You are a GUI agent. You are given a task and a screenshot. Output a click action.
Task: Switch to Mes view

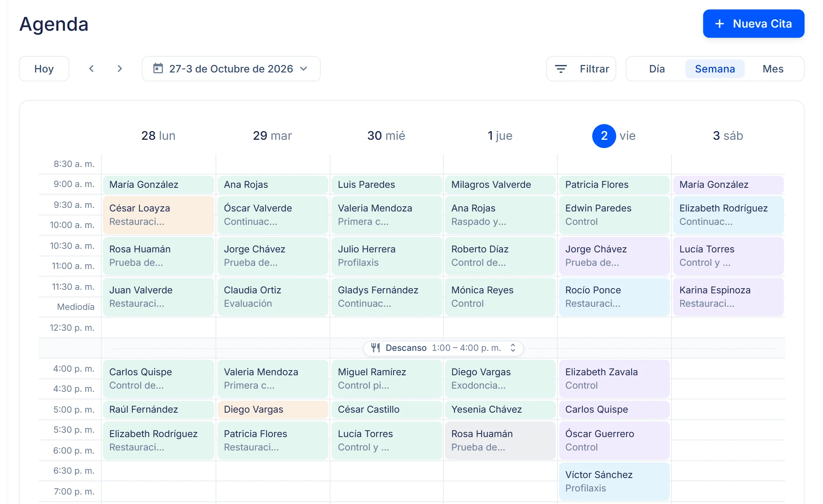click(x=773, y=69)
